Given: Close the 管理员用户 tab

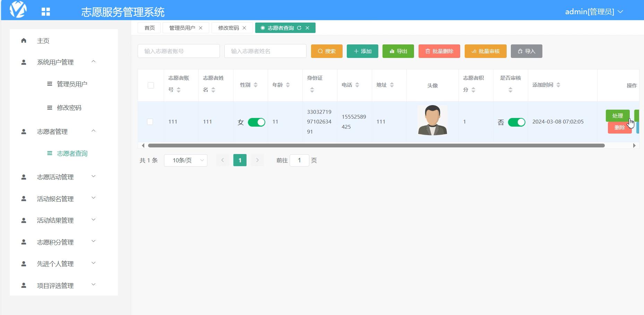Looking at the screenshot, I should click(x=200, y=28).
